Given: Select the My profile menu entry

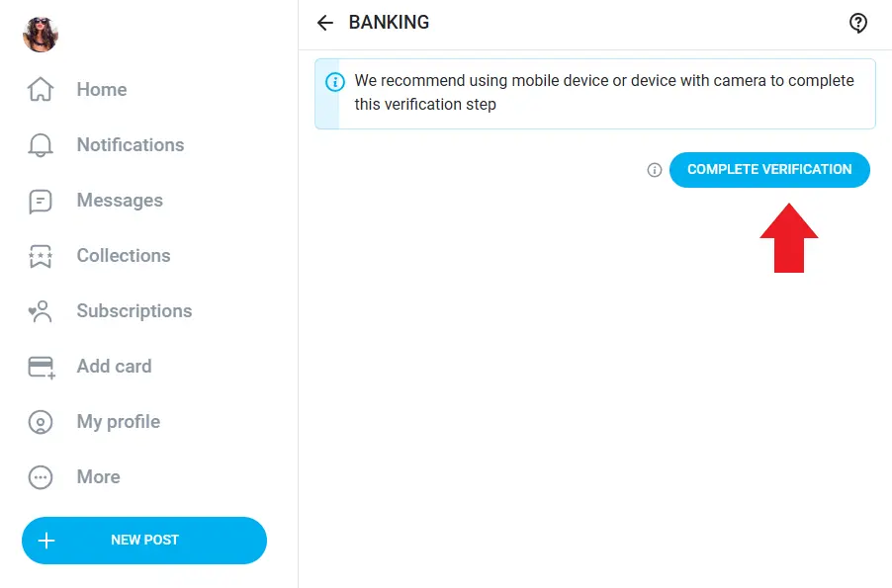Looking at the screenshot, I should pos(118,421).
